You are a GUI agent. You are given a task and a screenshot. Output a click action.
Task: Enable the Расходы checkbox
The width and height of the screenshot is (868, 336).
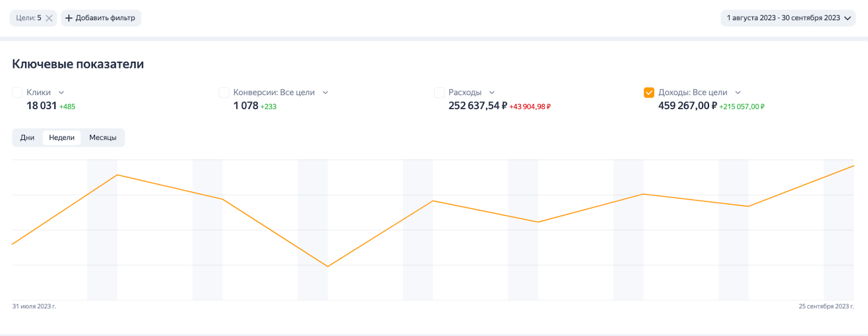pos(439,93)
